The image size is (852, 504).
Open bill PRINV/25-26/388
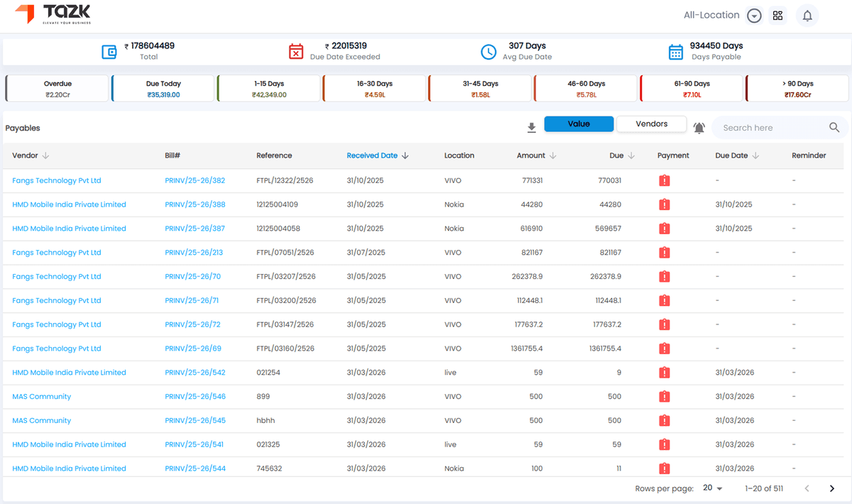[x=195, y=204]
